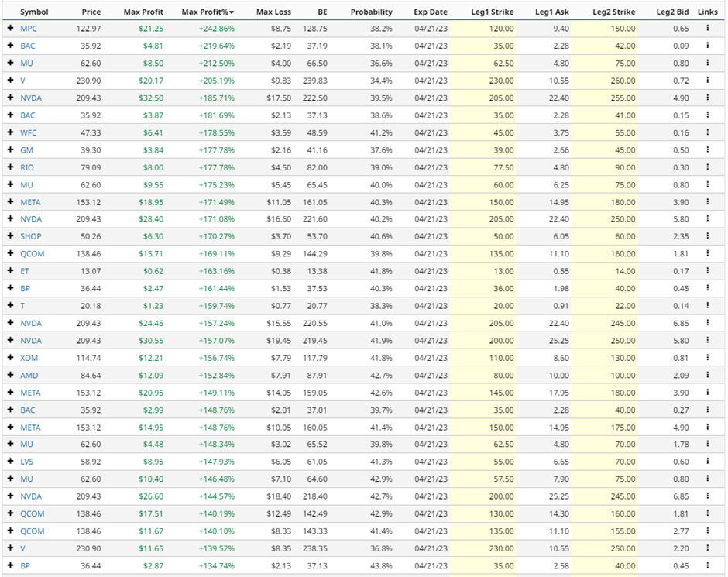This screenshot has width=728, height=577.
Task: Sort by Max Profit% column header
Action: 208,12
